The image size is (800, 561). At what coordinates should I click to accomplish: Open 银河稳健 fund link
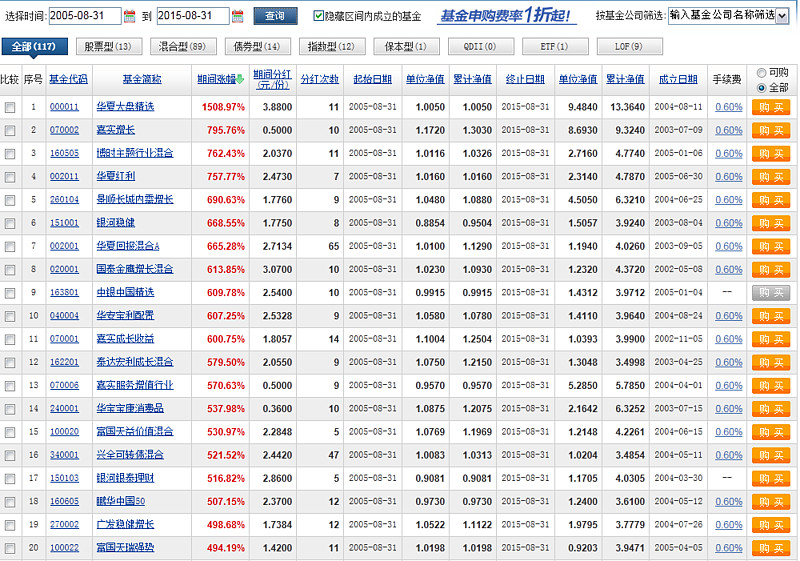116,223
